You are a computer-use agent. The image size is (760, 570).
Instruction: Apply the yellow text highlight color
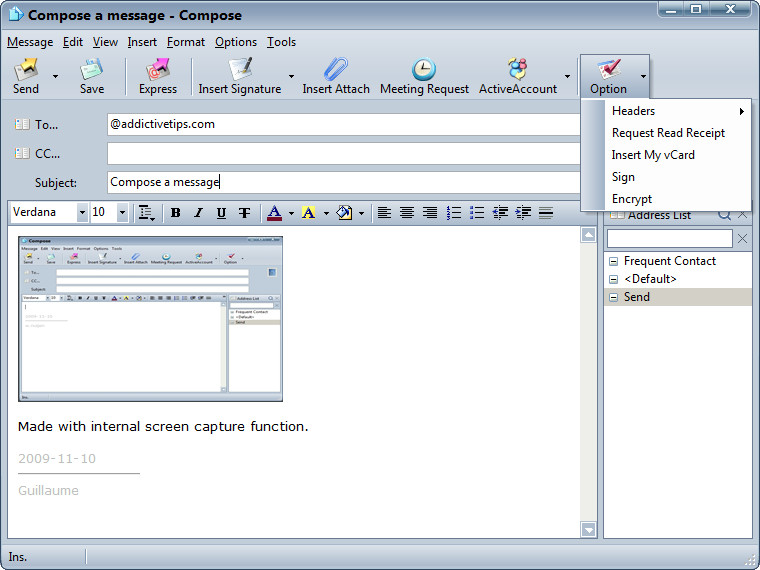309,213
